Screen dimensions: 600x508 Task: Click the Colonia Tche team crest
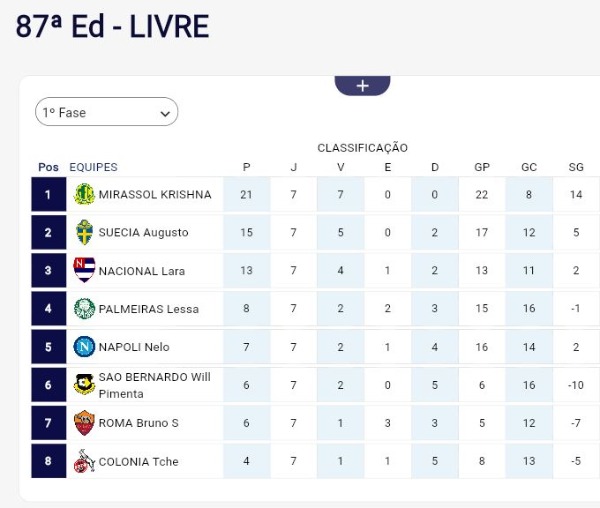85,461
